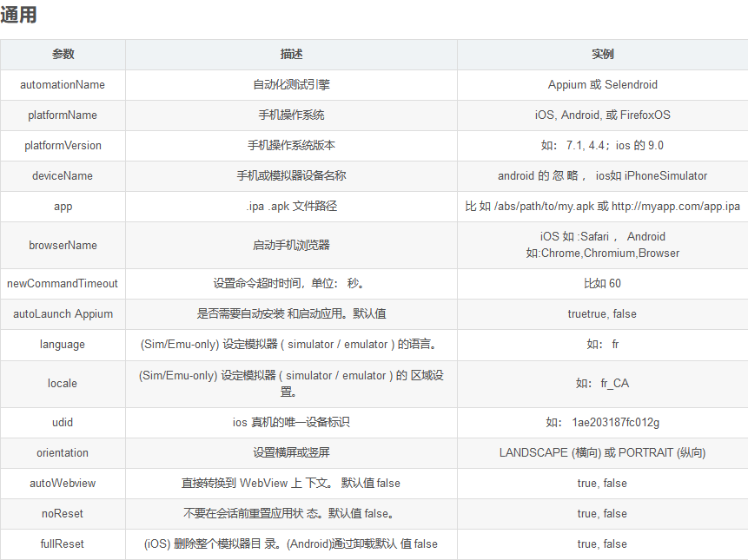
Task: Select the "platformVersion" parameter cell
Action: [x=63, y=146]
